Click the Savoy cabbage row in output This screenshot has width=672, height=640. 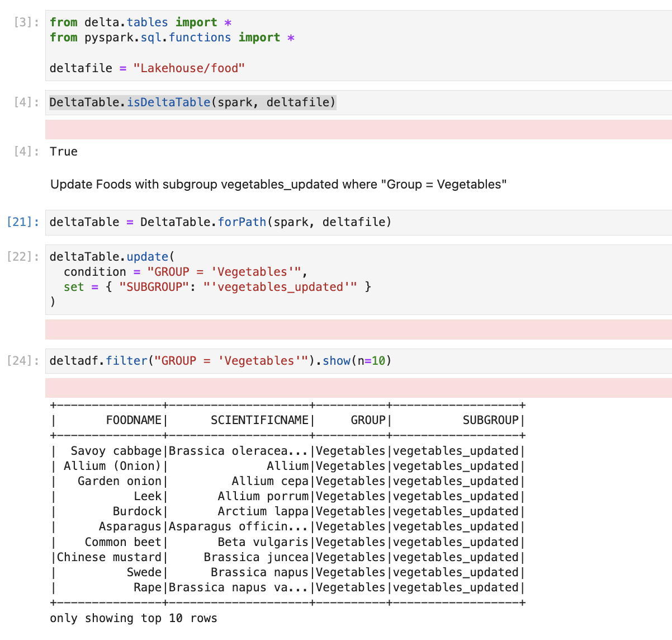(116, 451)
